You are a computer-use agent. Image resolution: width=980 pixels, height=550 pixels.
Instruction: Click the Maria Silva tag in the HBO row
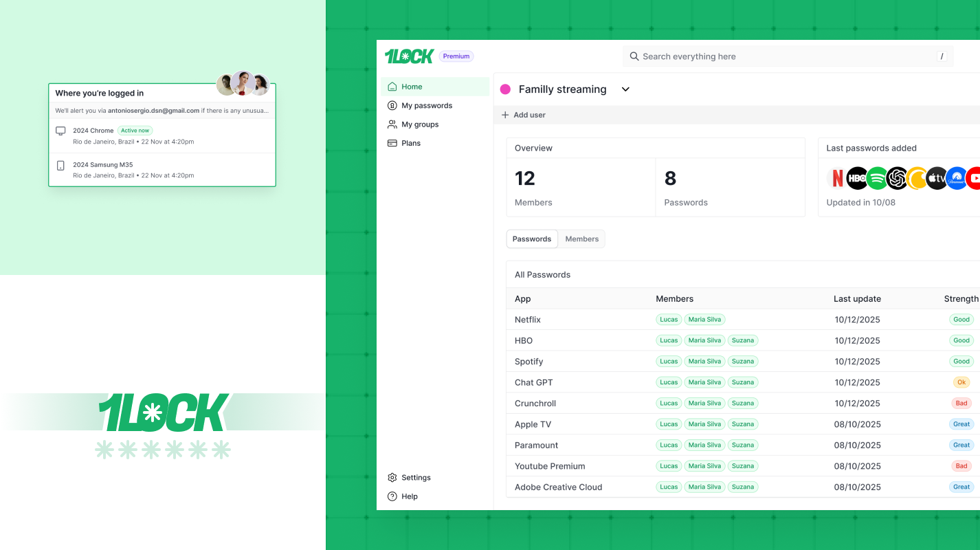[705, 340]
